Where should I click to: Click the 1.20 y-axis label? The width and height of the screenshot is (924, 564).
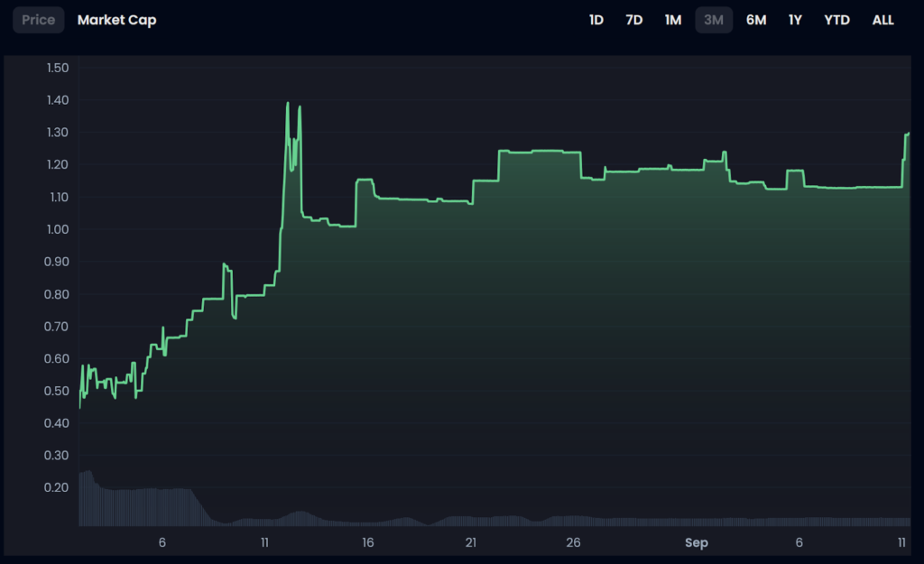58,164
